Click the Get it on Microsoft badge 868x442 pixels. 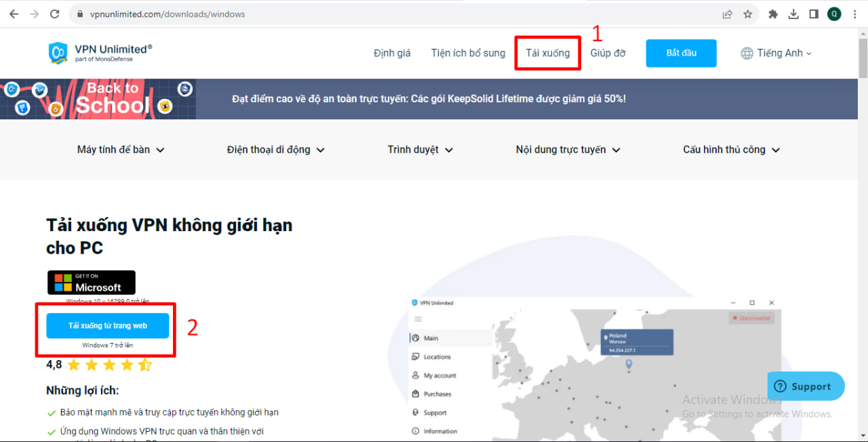(x=92, y=283)
